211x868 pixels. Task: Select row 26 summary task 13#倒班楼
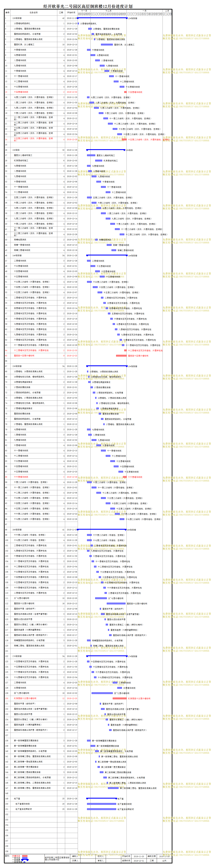point(16,150)
